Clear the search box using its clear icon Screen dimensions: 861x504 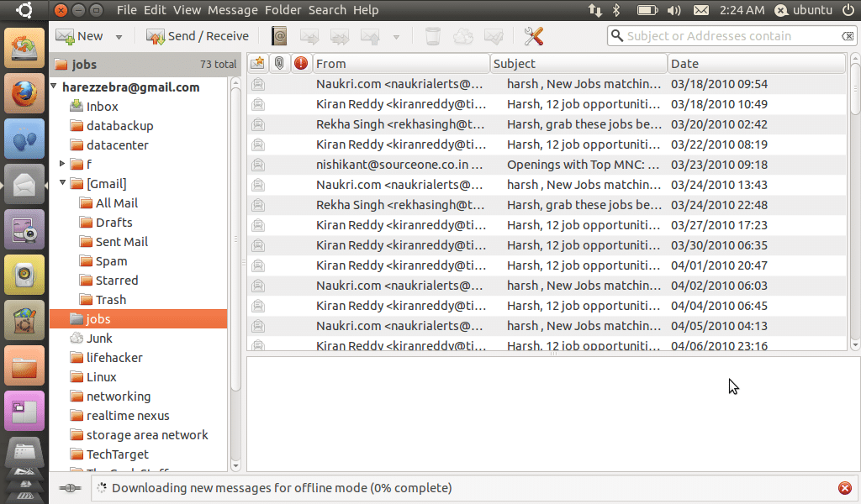pyautogui.click(x=848, y=36)
